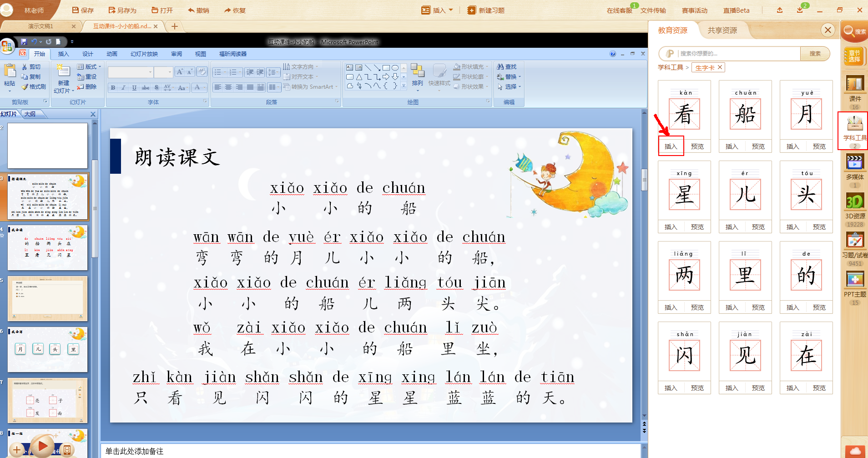Open the font color swatch
Image resolution: width=868 pixels, height=458 pixels.
point(197,88)
